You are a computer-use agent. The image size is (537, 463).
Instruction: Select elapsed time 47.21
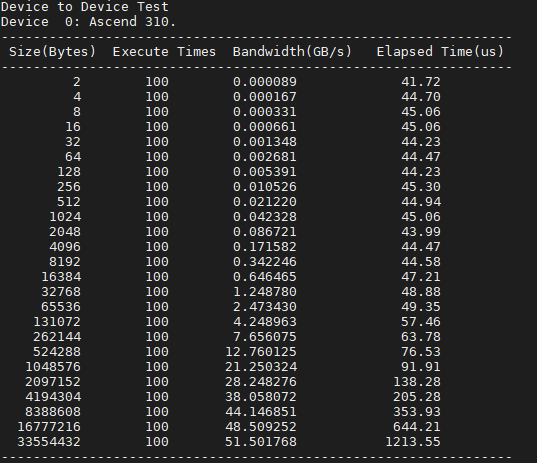point(421,277)
